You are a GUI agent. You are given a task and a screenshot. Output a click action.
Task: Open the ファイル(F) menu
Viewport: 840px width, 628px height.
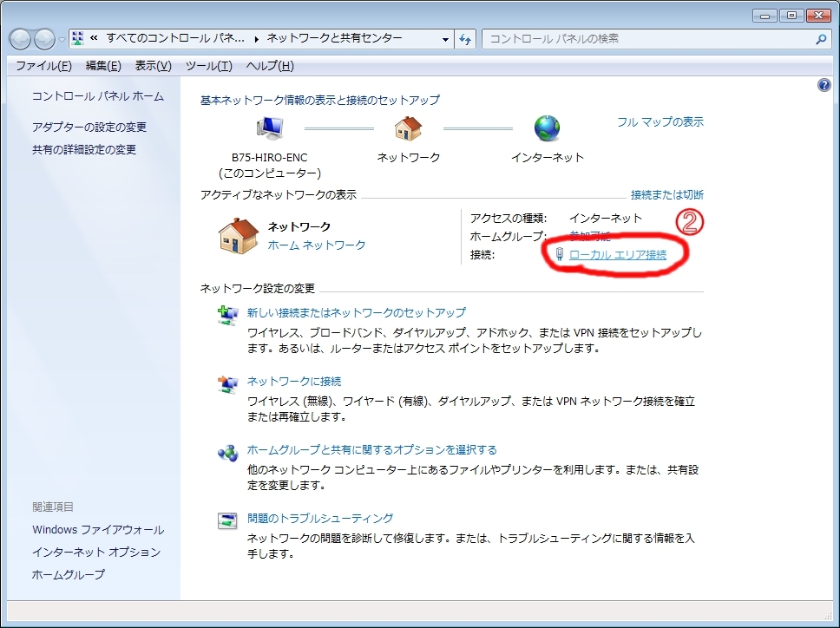point(43,66)
